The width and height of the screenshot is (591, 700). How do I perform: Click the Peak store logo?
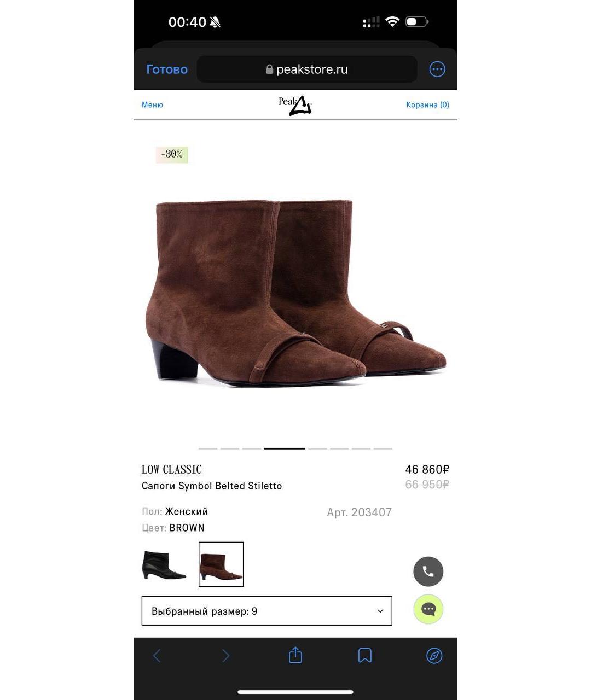[x=295, y=105]
